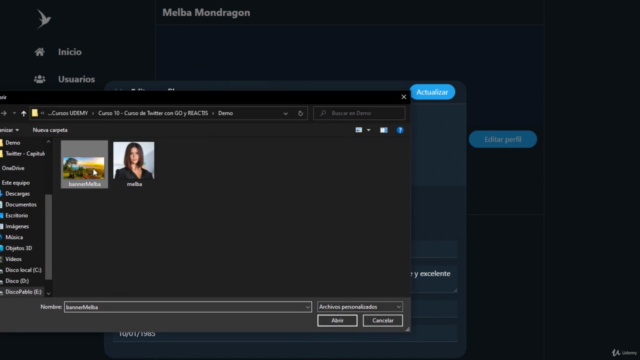
Task: Expand the view options dropdown arrow
Action: click(369, 130)
